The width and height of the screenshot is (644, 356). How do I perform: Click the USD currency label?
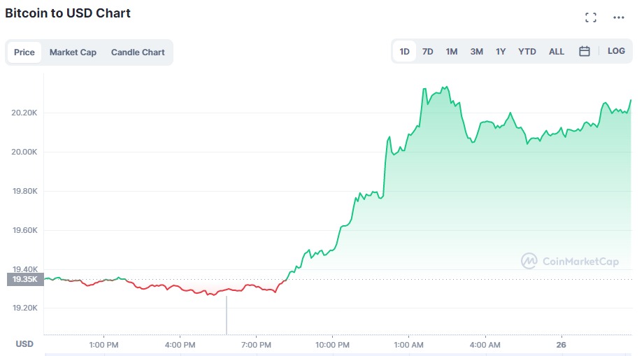pyautogui.click(x=24, y=344)
